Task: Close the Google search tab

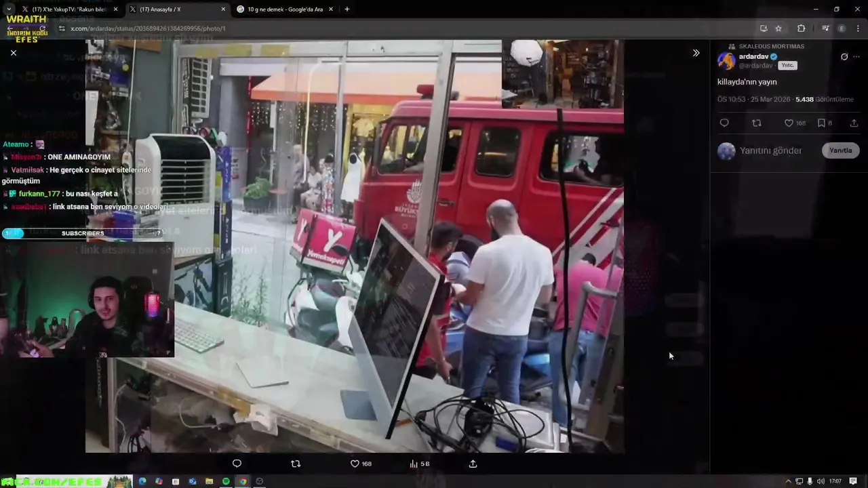Action: click(x=330, y=9)
